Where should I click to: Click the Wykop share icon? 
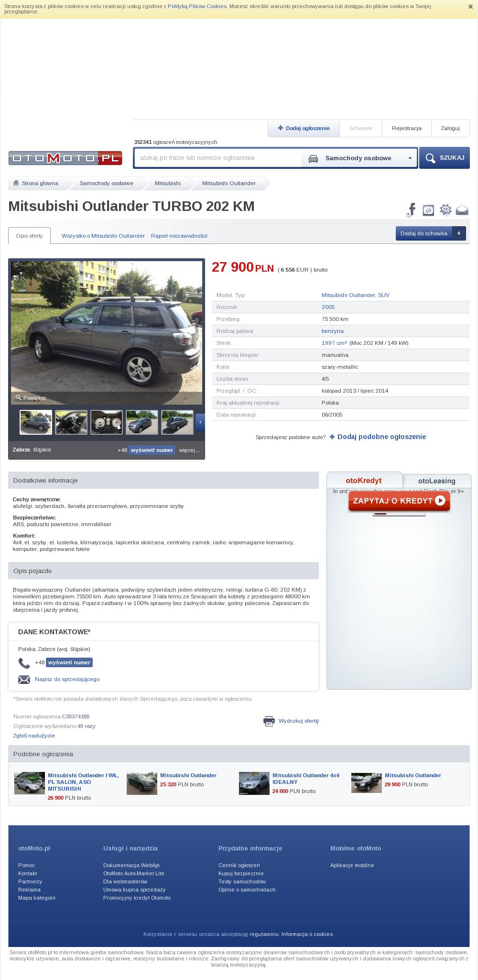point(428,210)
